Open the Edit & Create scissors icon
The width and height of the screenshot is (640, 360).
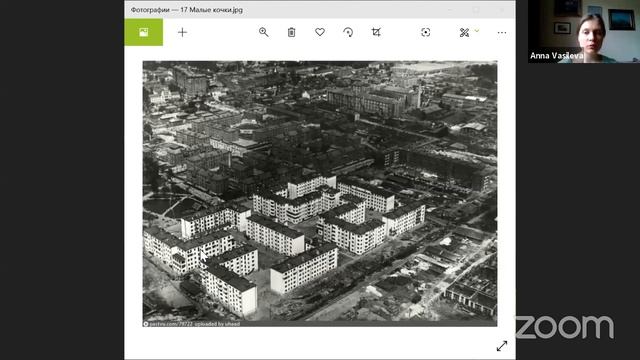(x=464, y=32)
